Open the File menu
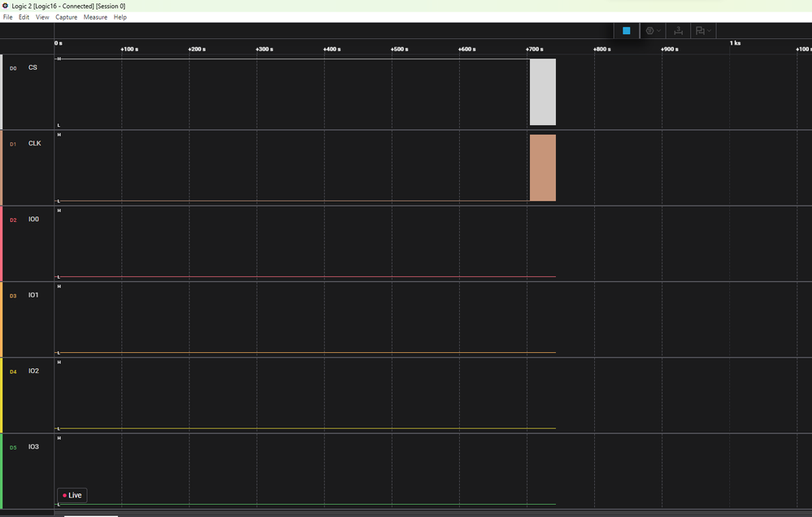 8,17
